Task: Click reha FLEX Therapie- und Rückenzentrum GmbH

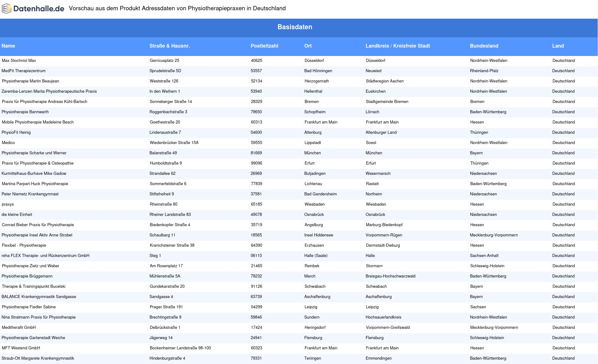Action: point(45,256)
